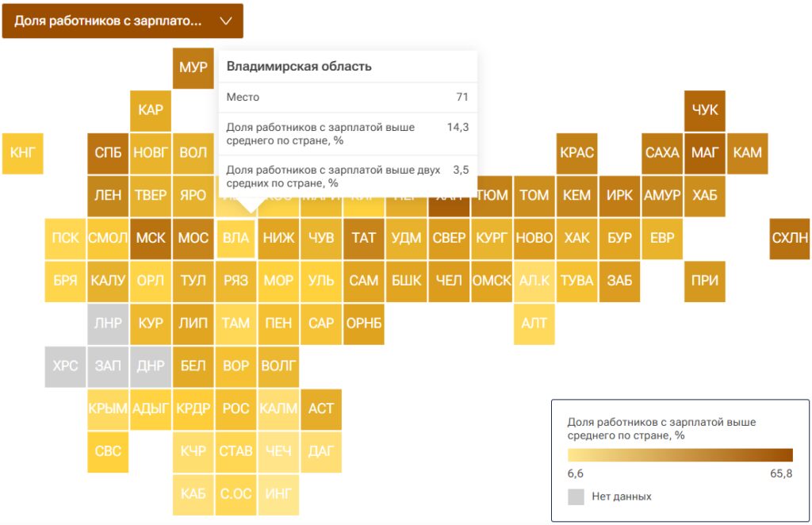The image size is (812, 525).
Task: Select the ДАГ region tile
Action: (321, 451)
